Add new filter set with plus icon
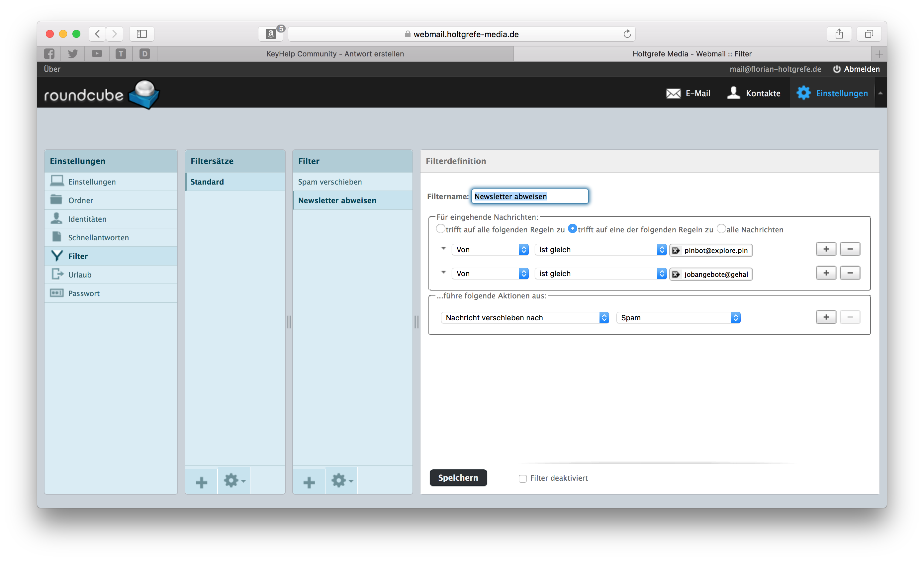Image resolution: width=924 pixels, height=561 pixels. (201, 482)
